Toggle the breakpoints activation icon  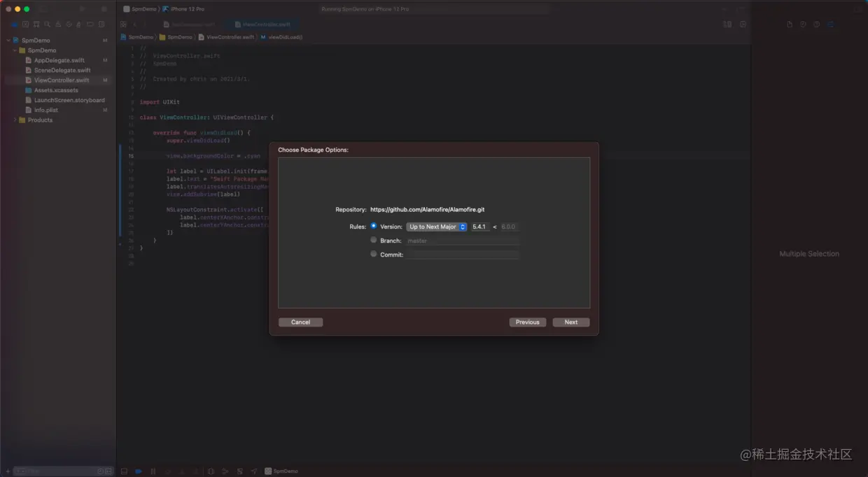tap(139, 471)
